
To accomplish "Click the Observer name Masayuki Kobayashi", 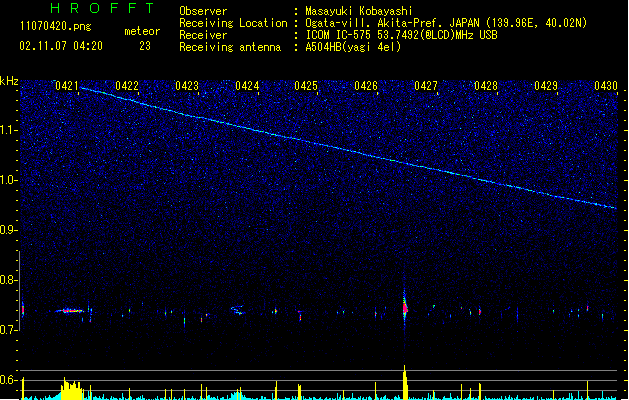I will (x=358, y=11).
